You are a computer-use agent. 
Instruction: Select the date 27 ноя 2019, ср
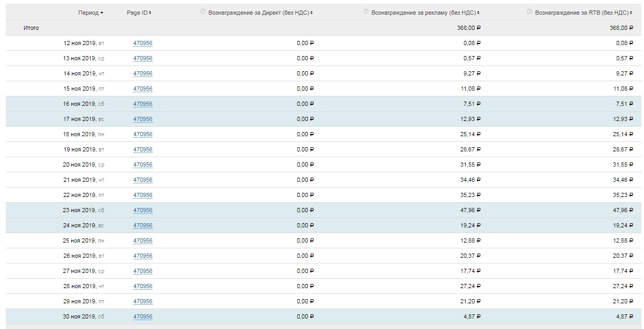tap(84, 271)
